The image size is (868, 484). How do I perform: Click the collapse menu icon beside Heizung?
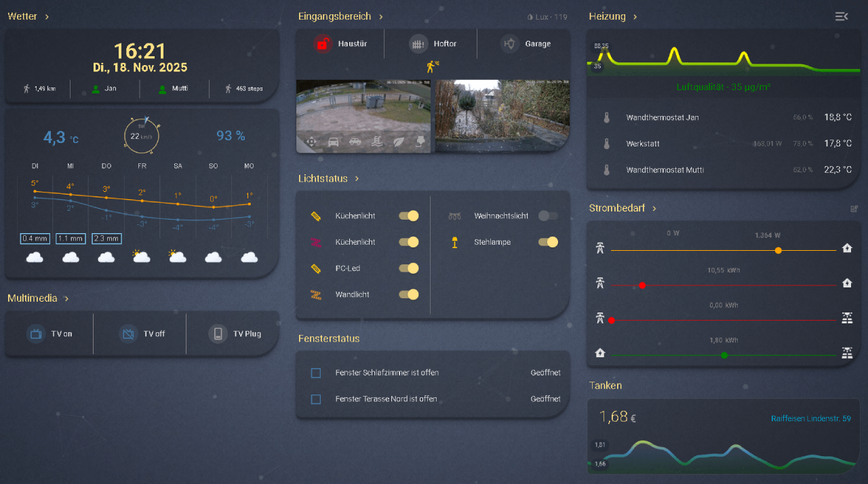842,16
